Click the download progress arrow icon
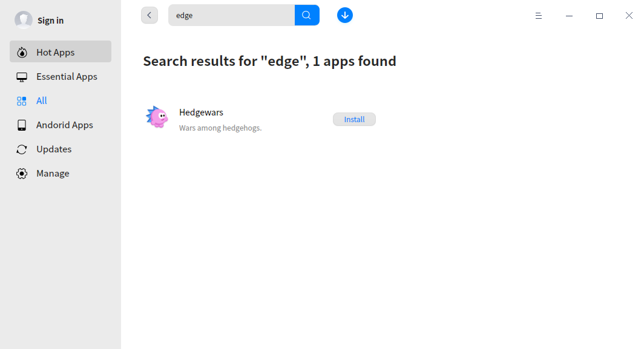 tap(345, 15)
